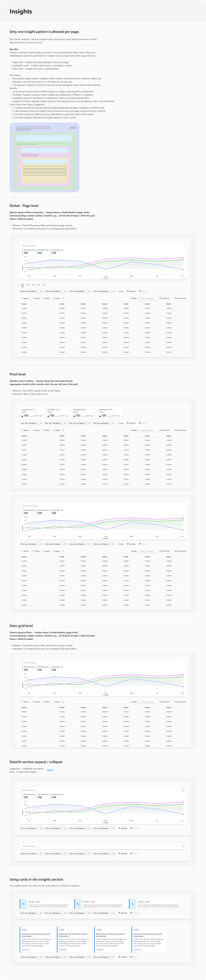
Task: Collapse the expanded DataViz chart card chevron
Action: coord(184,791)
